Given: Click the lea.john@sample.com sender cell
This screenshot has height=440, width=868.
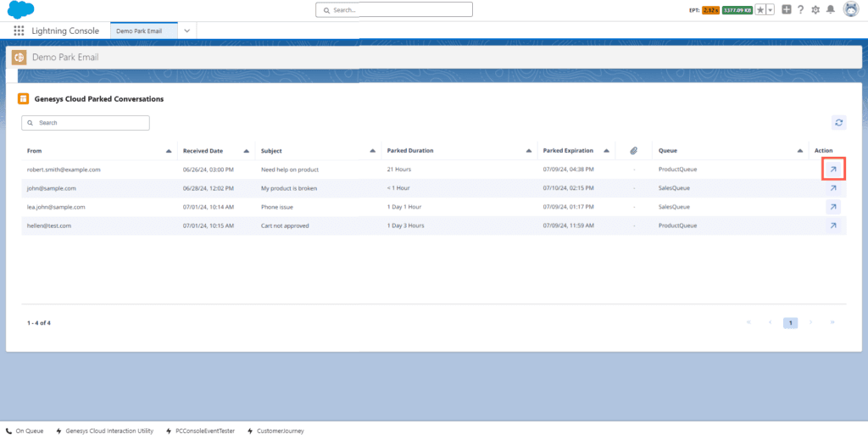Looking at the screenshot, I should click(x=56, y=207).
